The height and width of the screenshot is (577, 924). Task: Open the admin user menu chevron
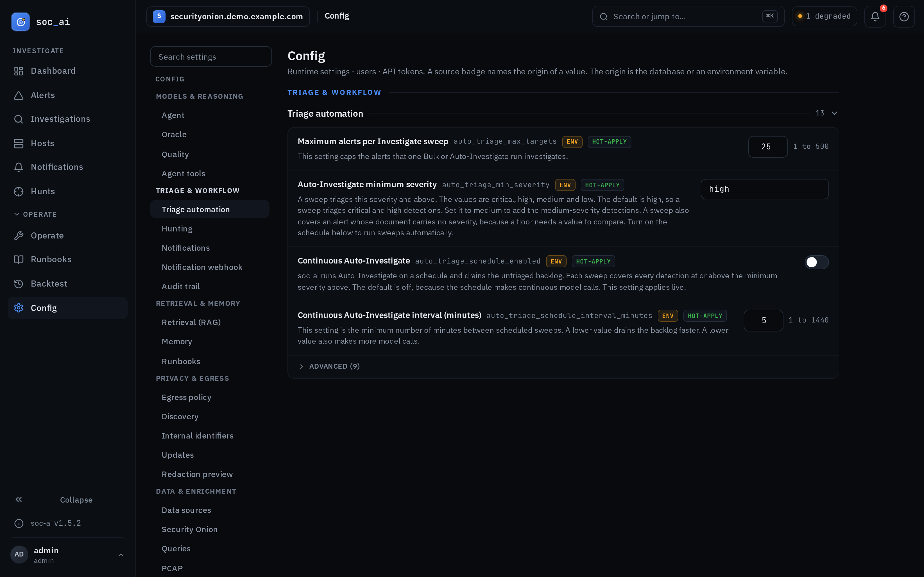click(x=121, y=555)
